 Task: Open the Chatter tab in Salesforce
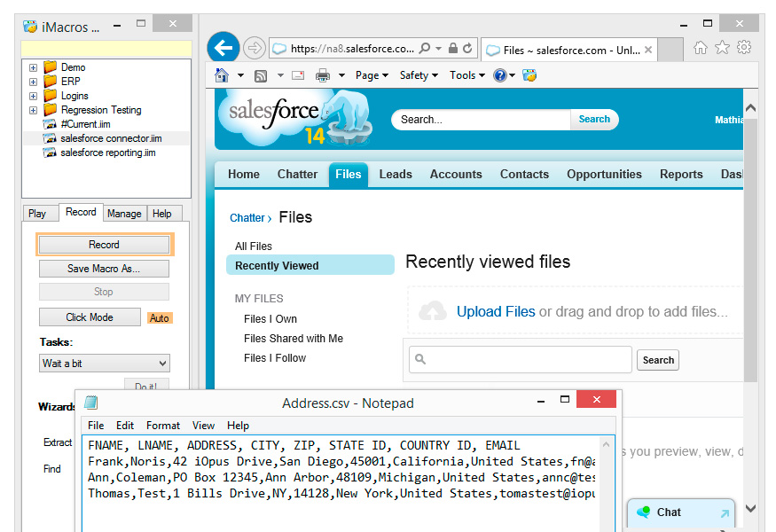point(297,174)
